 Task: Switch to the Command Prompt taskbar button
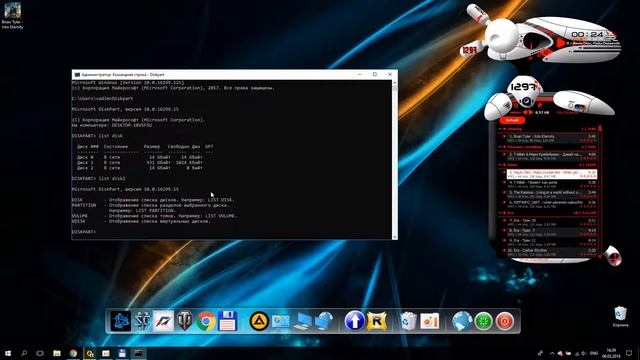(138, 353)
